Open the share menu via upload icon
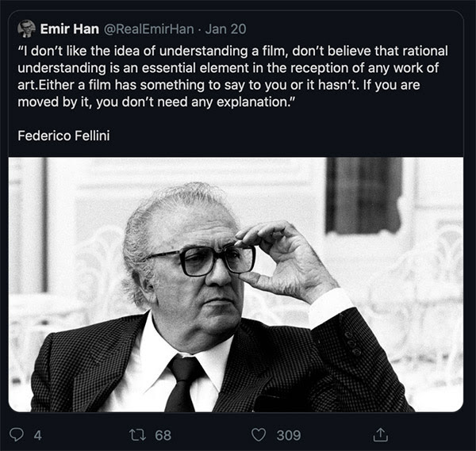 [380, 434]
